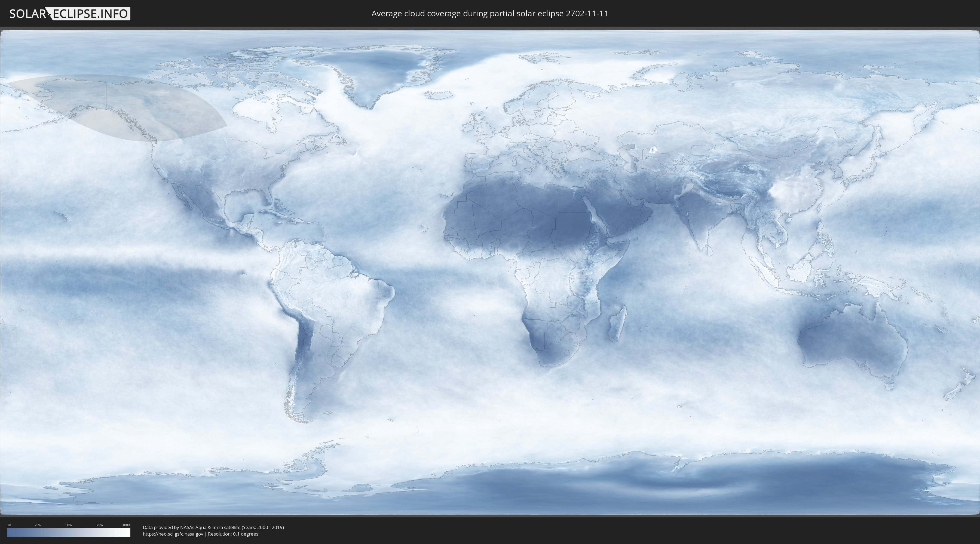Click the 50% legend label
980x544 pixels.
(69, 525)
